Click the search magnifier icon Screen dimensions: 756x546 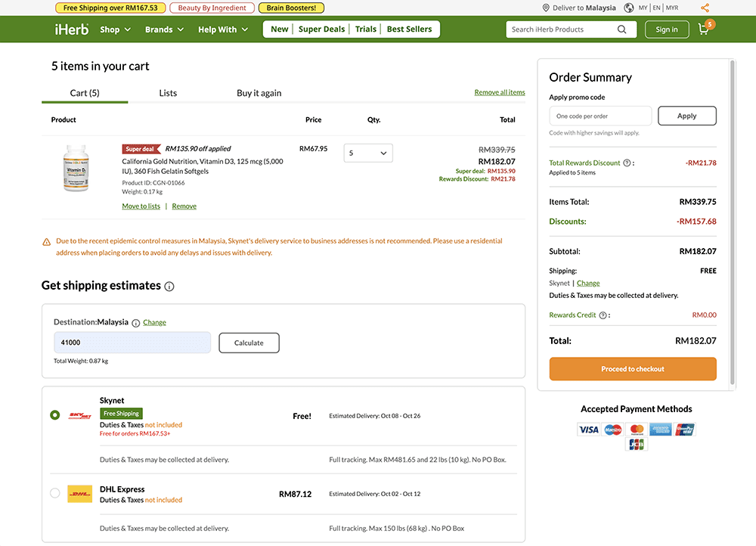tap(622, 29)
